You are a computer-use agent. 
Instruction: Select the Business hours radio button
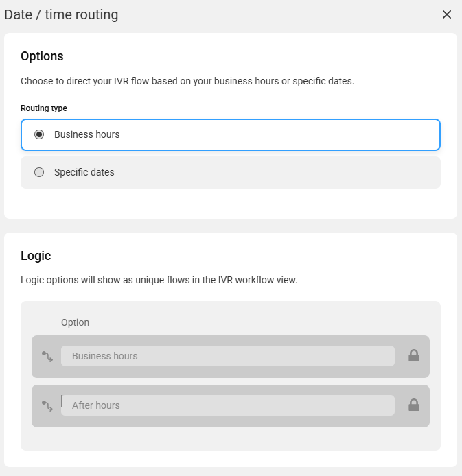click(39, 134)
